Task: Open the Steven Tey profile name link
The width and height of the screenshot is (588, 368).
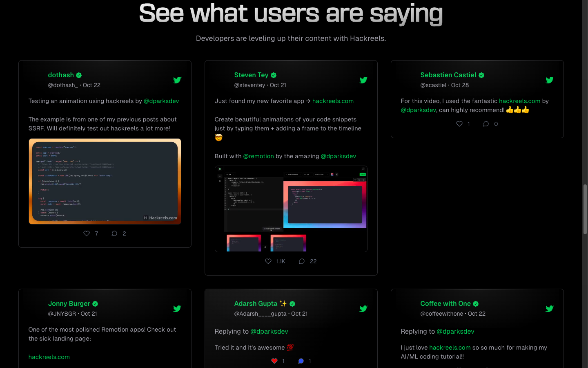Action: click(x=251, y=75)
